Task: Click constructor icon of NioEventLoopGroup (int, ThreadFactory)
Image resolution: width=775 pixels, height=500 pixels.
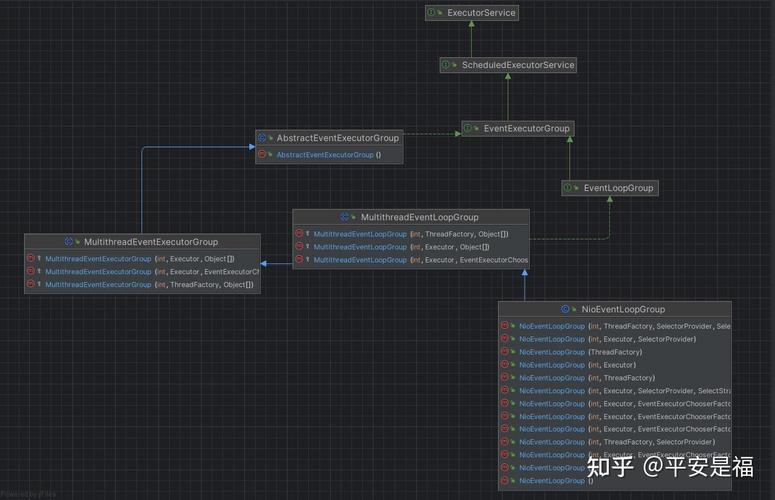Action: (505, 377)
